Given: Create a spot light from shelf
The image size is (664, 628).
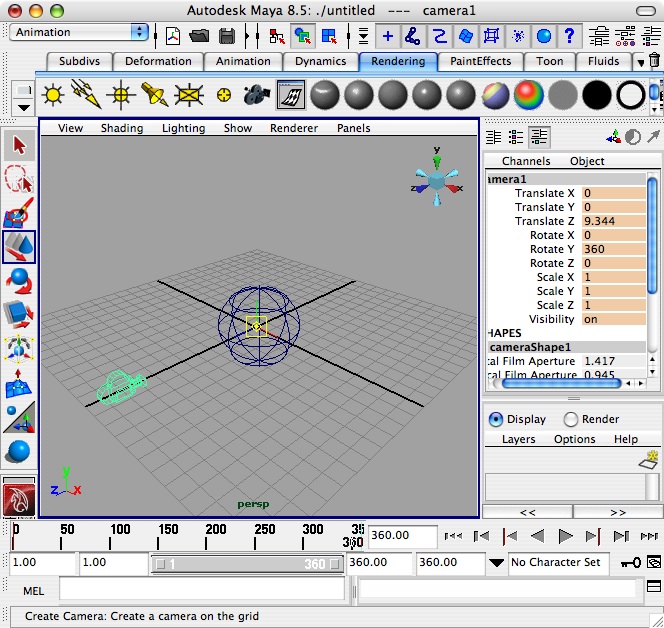Looking at the screenshot, I should point(153,95).
